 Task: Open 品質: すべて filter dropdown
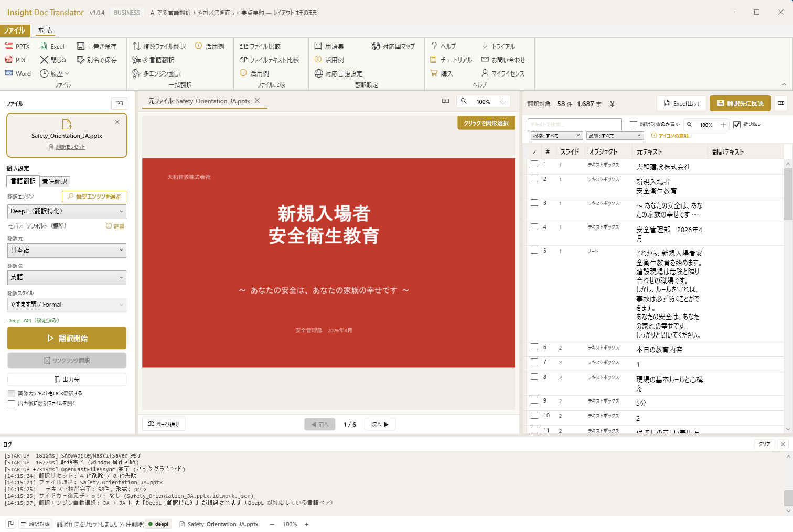click(x=615, y=136)
